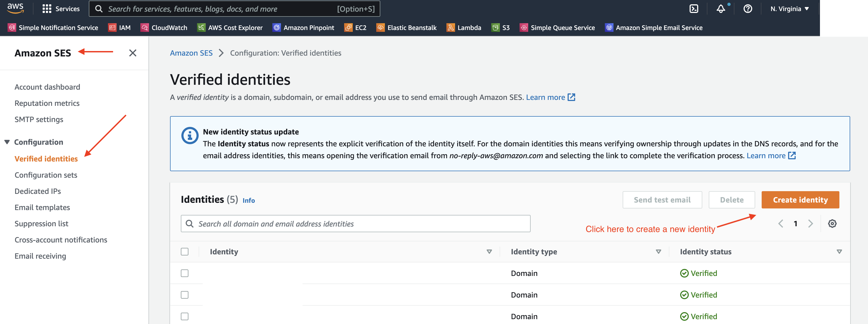Open the Services grid menu
Image resolution: width=868 pixels, height=324 pixels.
click(61, 9)
